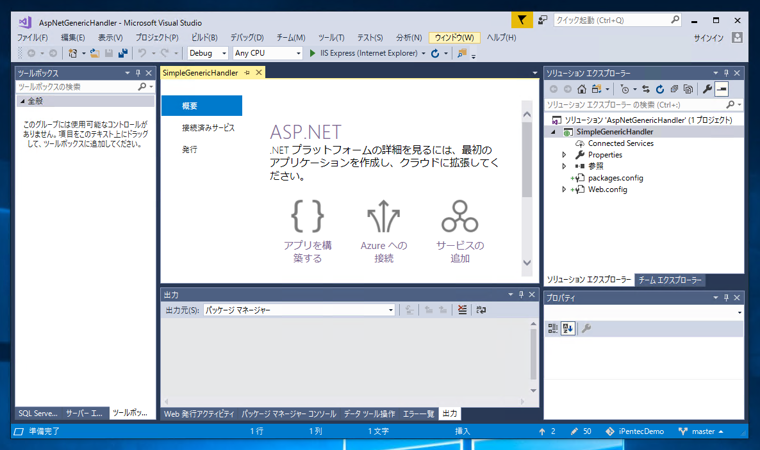Click the search magnifier in the toolbox search
Screen dimensions: 760x450
(x=142, y=87)
